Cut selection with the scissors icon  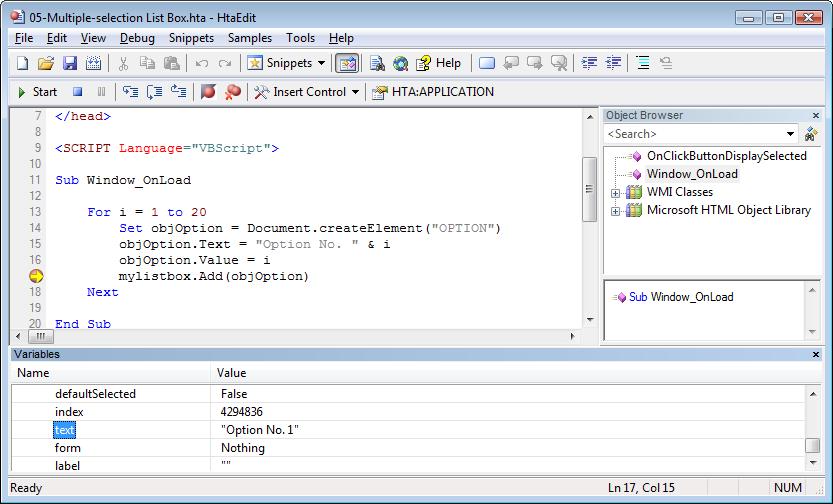(123, 63)
